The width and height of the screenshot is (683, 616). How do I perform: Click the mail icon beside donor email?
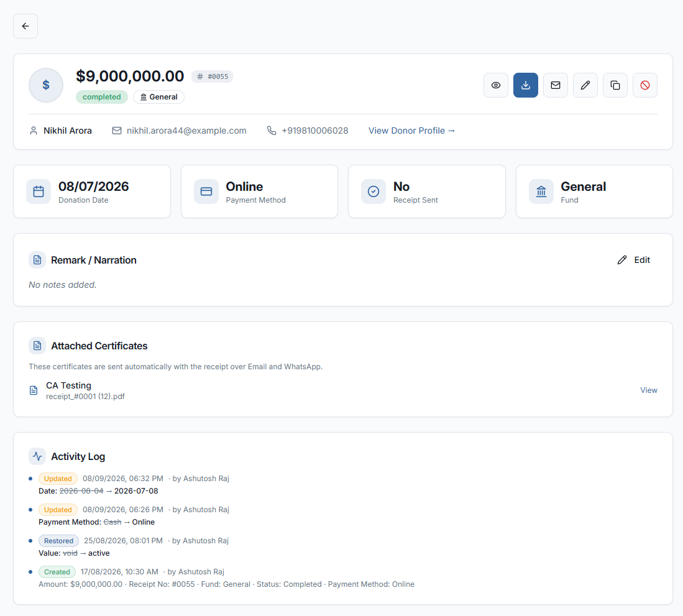click(117, 131)
